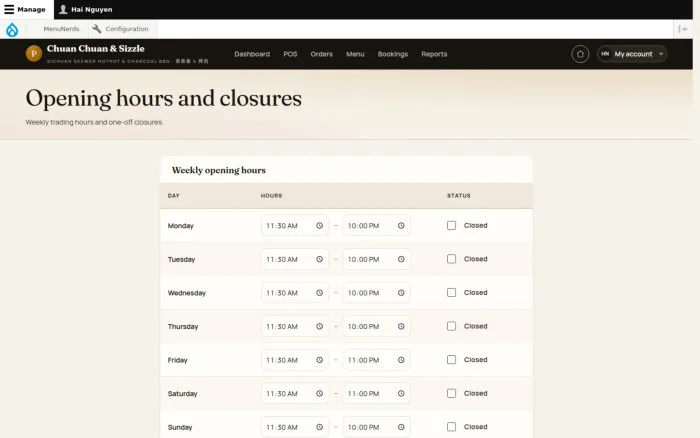Click the Wednesday day label
This screenshot has height=438, width=700.
click(187, 293)
